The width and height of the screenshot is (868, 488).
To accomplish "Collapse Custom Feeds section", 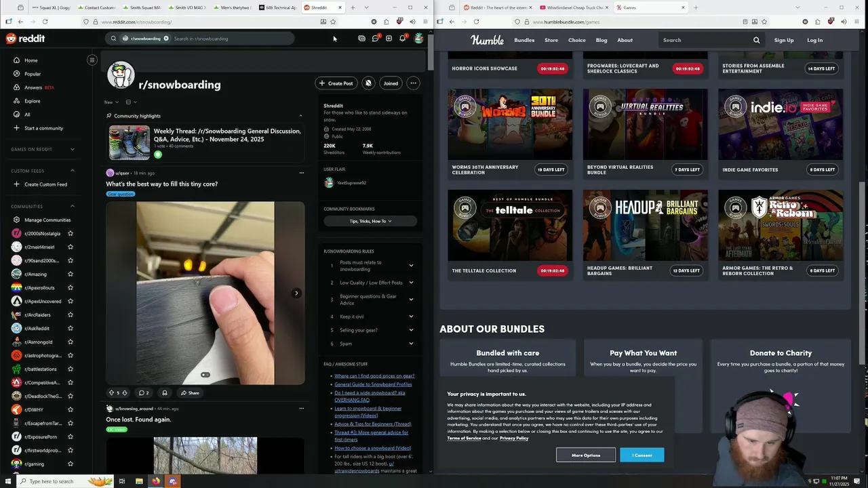I will click(73, 171).
